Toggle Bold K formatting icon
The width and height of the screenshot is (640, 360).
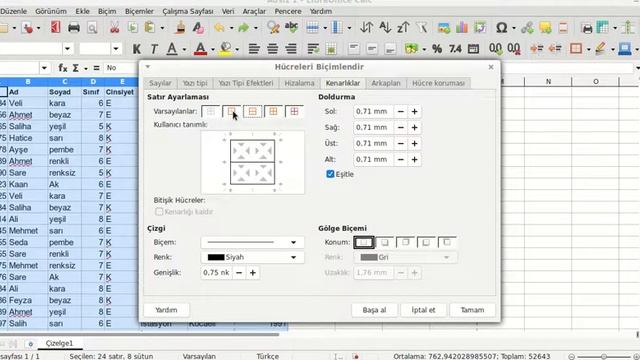136,49
